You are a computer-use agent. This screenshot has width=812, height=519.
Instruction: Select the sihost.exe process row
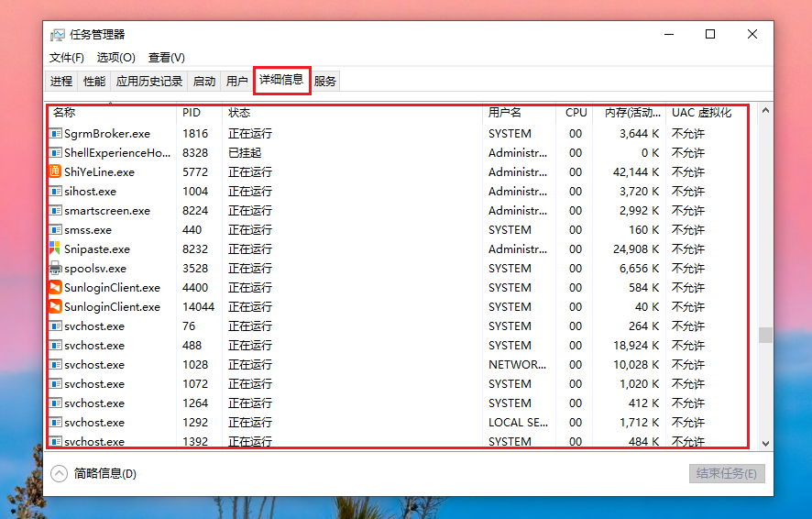(398, 191)
